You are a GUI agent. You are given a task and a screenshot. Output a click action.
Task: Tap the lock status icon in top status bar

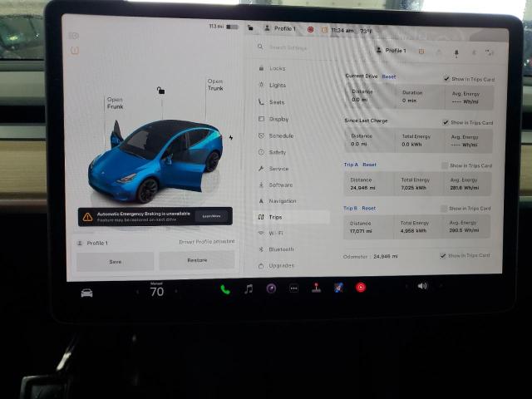pyautogui.click(x=250, y=27)
